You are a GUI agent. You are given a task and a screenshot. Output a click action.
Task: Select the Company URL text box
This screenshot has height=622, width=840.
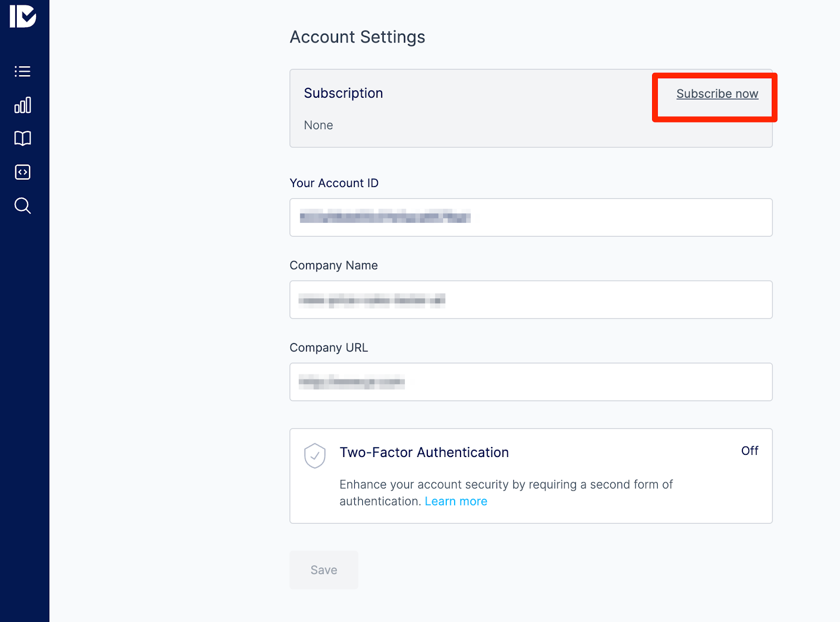[x=530, y=382]
